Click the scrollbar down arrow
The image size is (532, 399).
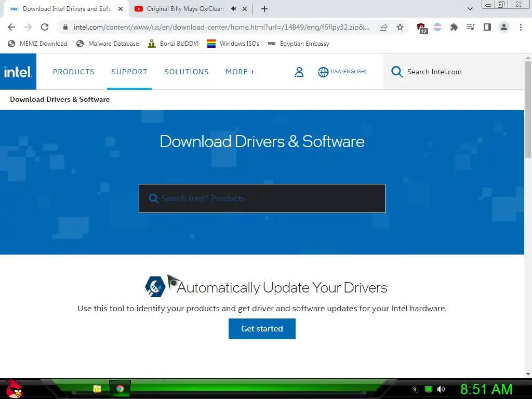[x=528, y=374]
